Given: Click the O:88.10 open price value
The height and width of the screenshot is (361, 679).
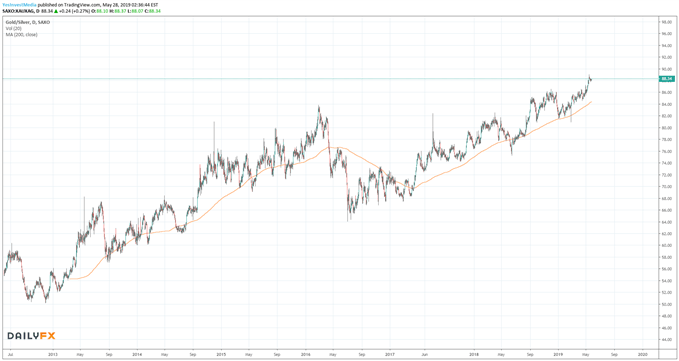Looking at the screenshot, I should tap(100, 11).
